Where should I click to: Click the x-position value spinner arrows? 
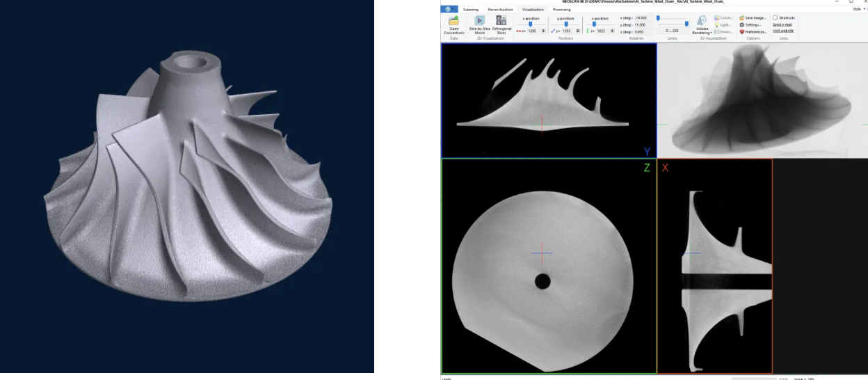click(x=543, y=31)
